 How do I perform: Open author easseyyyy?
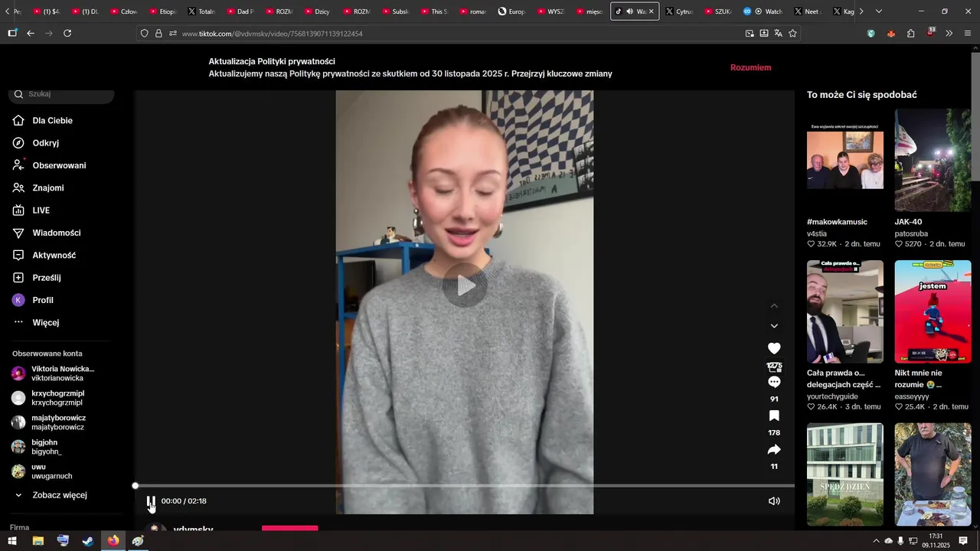(912, 396)
